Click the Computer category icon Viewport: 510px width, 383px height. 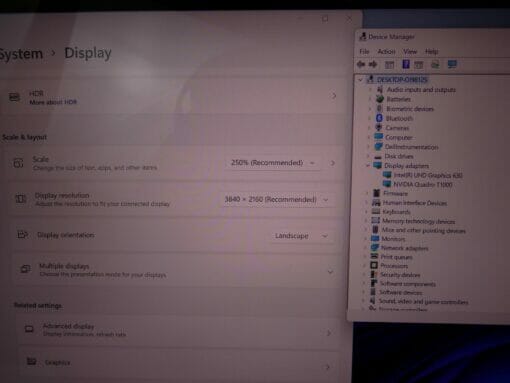pyautogui.click(x=378, y=137)
